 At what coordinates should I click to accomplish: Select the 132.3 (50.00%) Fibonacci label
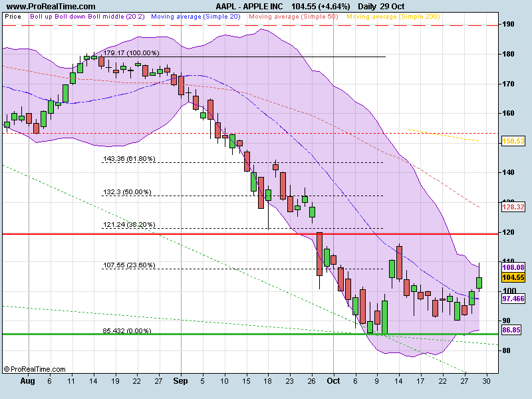point(127,192)
